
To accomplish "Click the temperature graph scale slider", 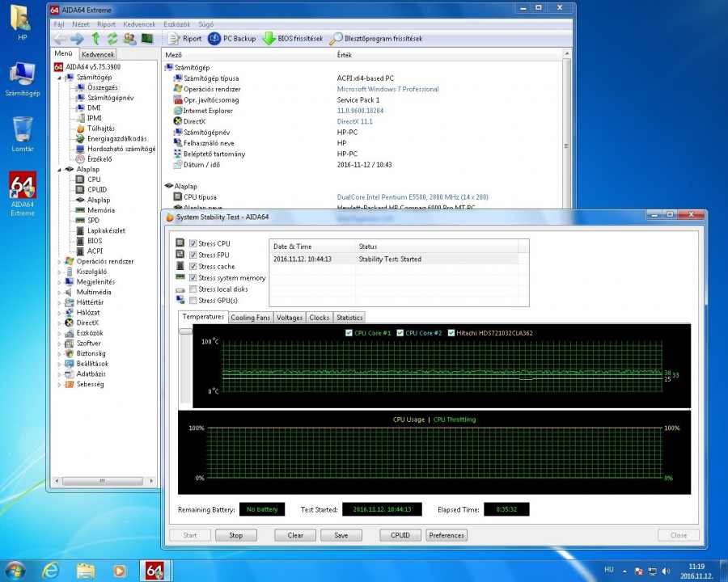I will (186, 331).
